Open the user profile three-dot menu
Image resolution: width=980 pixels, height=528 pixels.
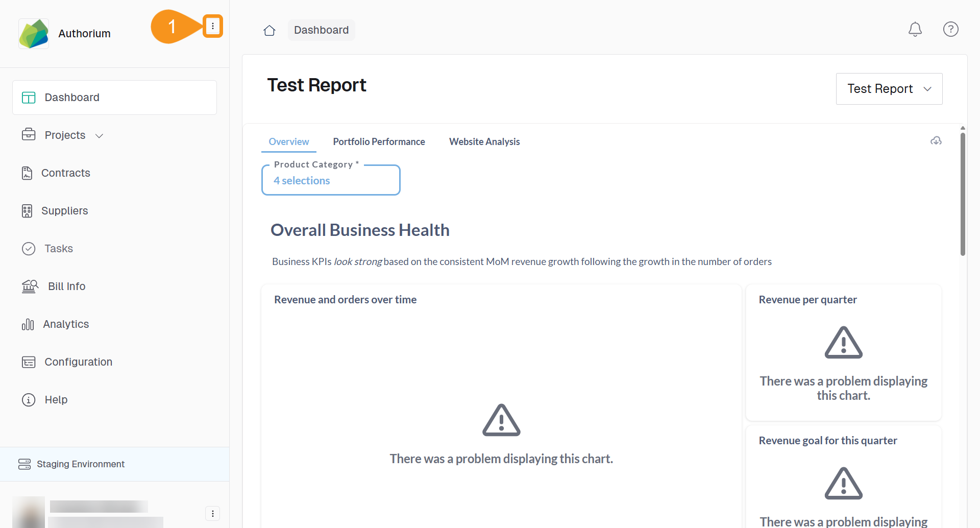[x=212, y=513]
